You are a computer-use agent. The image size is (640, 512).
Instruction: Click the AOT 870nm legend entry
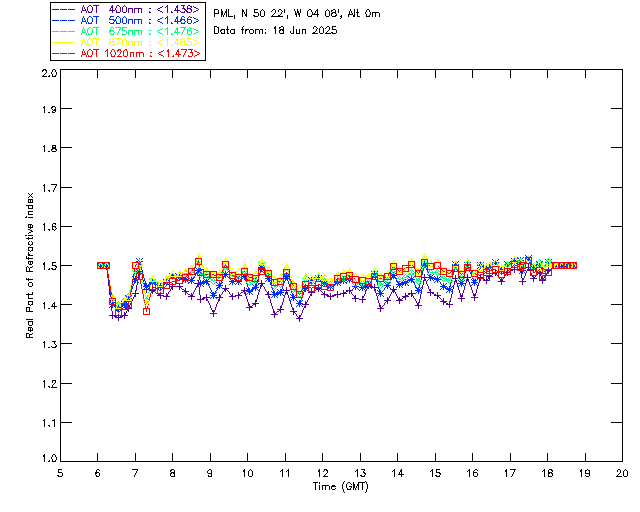point(127,42)
